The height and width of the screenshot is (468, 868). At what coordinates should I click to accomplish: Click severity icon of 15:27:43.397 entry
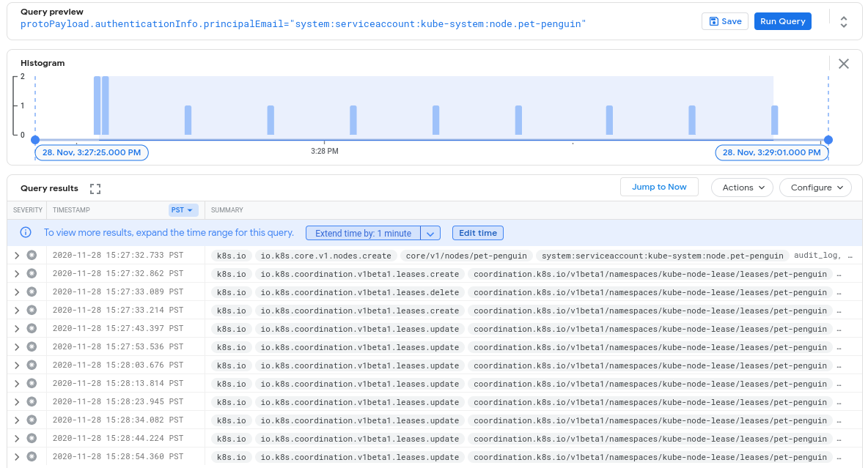click(x=32, y=328)
